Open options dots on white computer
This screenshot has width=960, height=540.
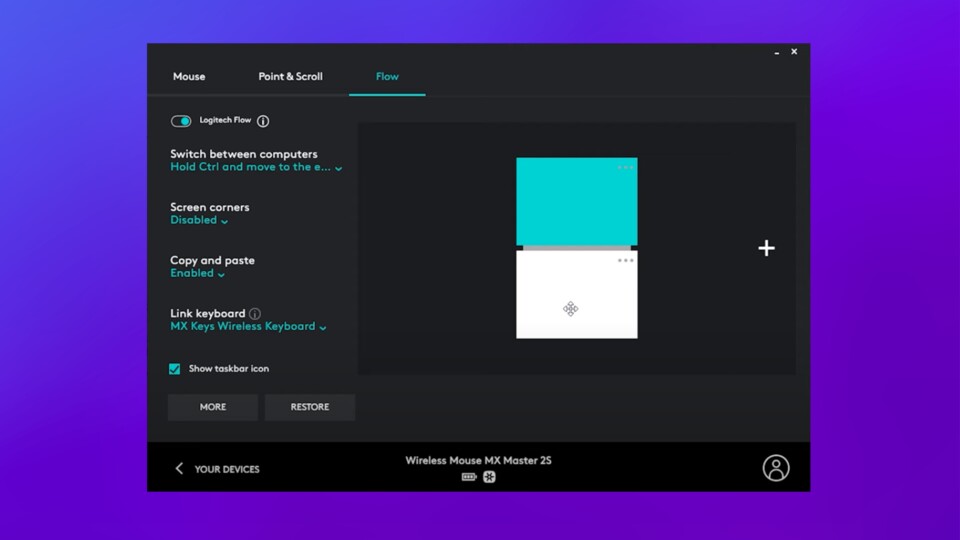click(625, 260)
